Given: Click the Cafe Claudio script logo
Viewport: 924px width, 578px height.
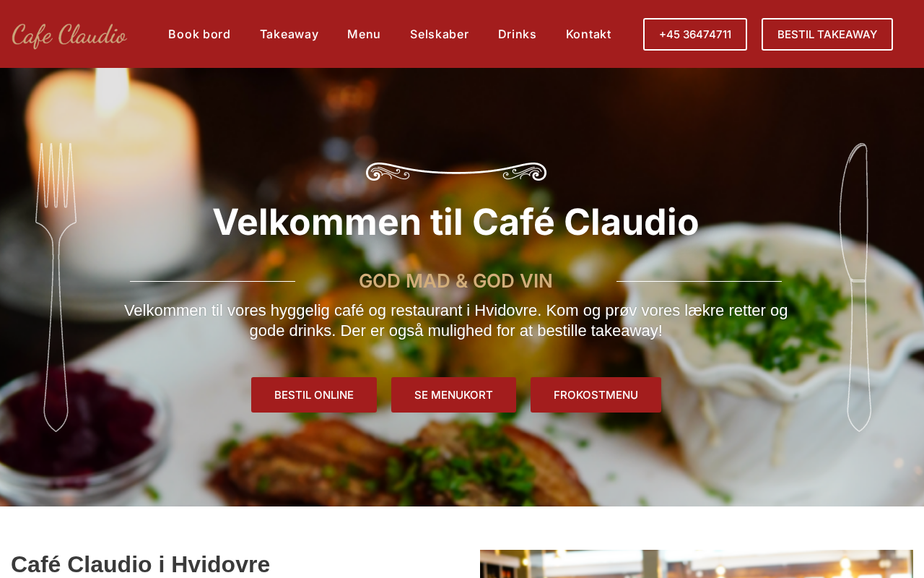Looking at the screenshot, I should 69,35.
